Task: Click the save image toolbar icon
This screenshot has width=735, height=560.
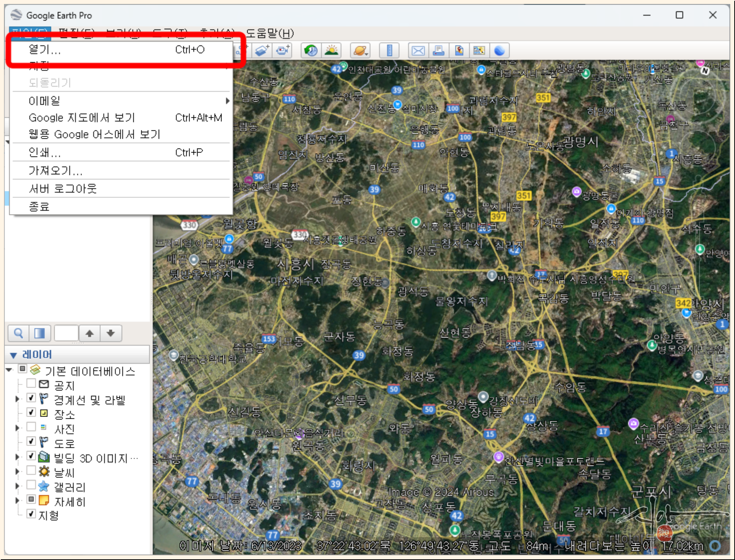Action: (x=479, y=50)
